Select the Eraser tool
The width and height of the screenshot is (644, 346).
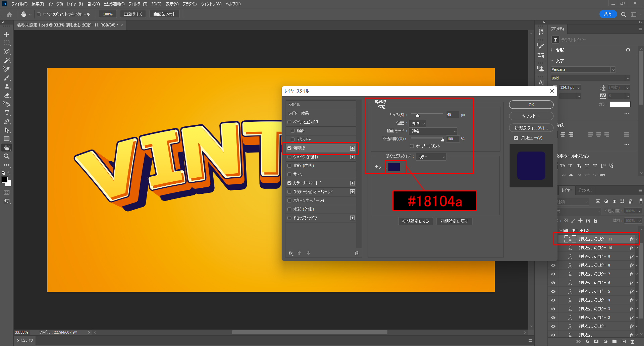point(7,95)
